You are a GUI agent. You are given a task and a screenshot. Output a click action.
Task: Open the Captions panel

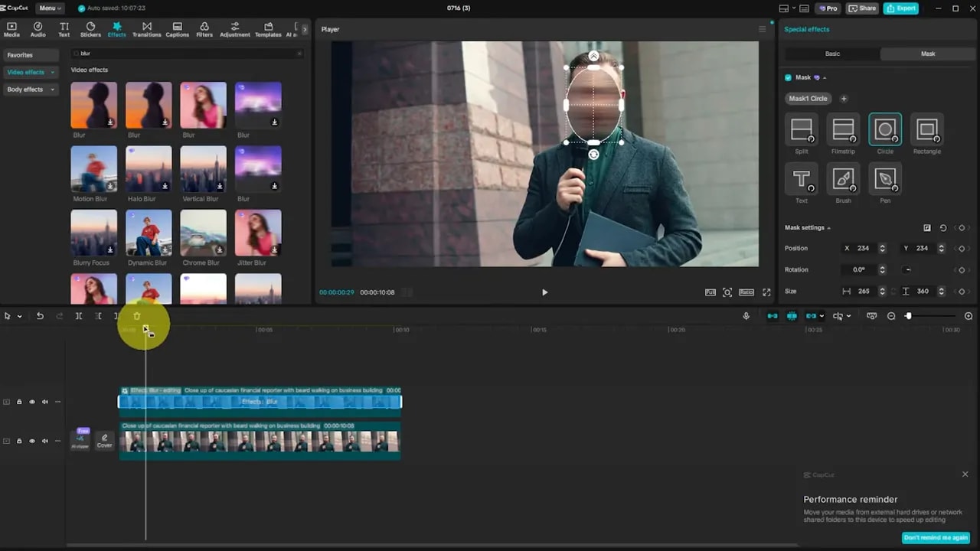pyautogui.click(x=177, y=29)
